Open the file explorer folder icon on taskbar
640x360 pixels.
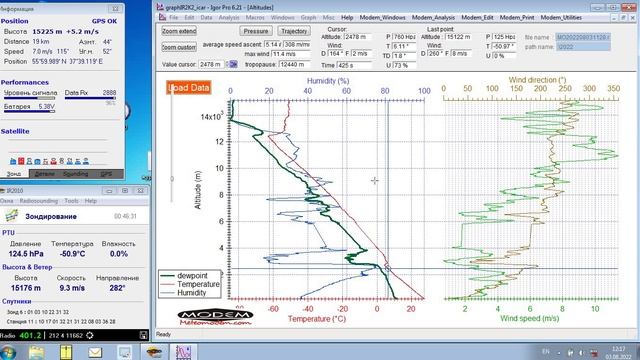click(36, 352)
